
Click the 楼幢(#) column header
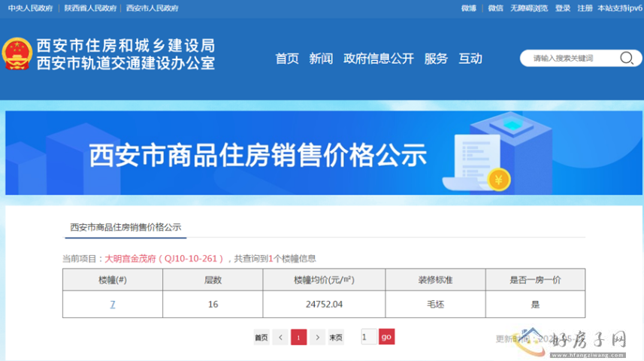(x=113, y=280)
